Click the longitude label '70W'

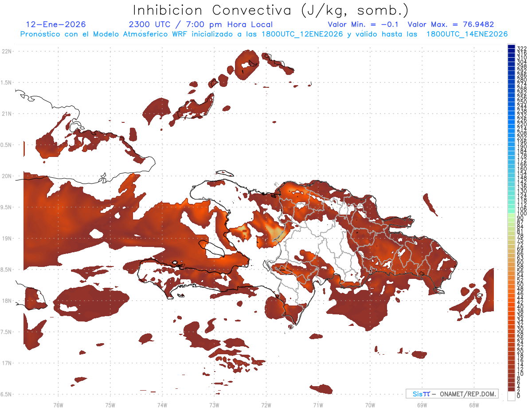pos(370,405)
